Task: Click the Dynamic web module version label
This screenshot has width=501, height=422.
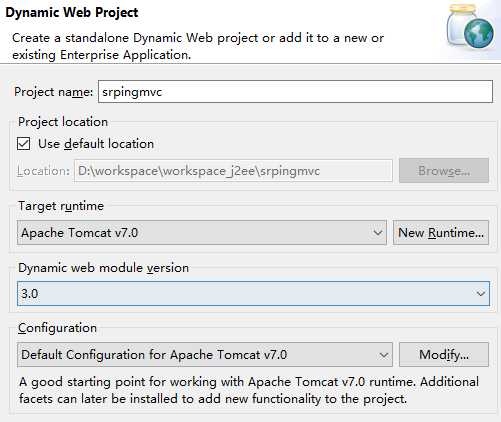Action: (x=103, y=268)
